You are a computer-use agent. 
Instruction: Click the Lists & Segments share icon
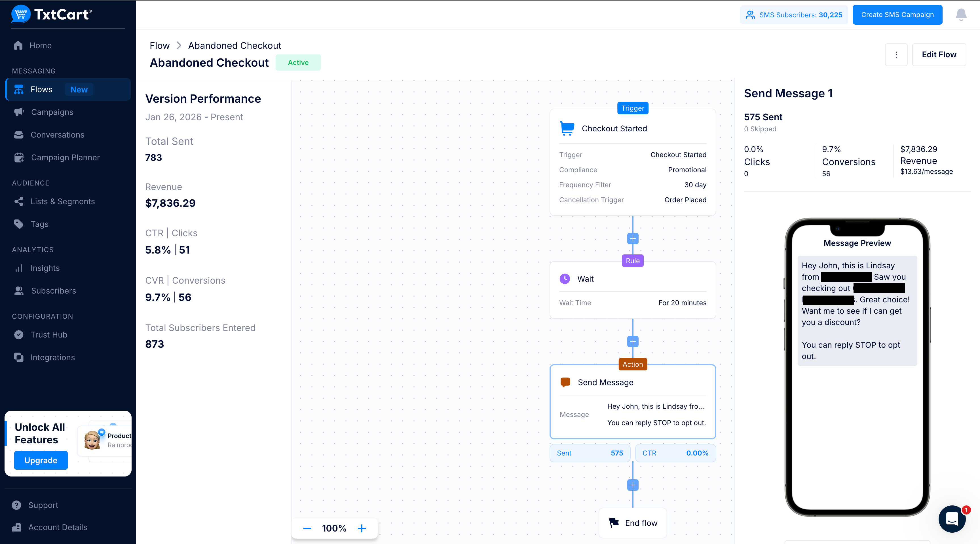tap(19, 201)
